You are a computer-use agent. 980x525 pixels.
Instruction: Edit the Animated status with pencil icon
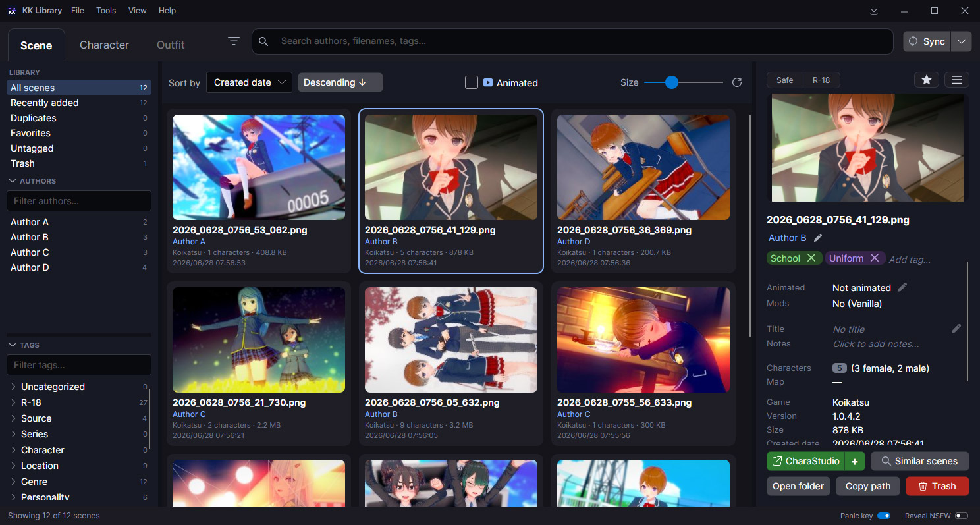tap(903, 287)
